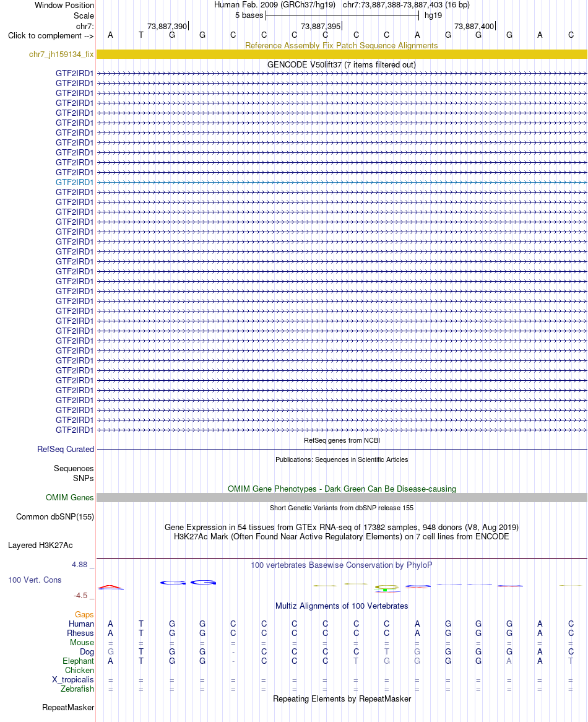The width and height of the screenshot is (588, 722).
Task: Select the yellow chr7_jh159134_fix alignment bar
Action: point(342,54)
